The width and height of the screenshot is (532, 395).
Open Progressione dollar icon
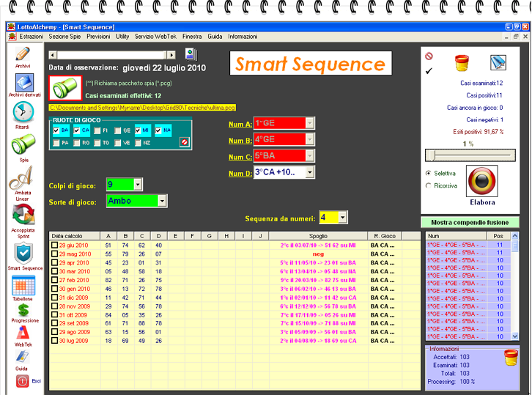tap(23, 310)
